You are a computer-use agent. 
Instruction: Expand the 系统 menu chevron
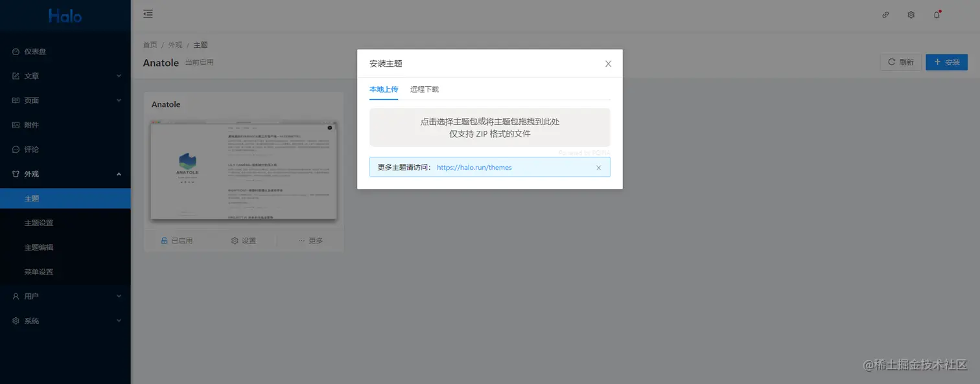(x=119, y=321)
